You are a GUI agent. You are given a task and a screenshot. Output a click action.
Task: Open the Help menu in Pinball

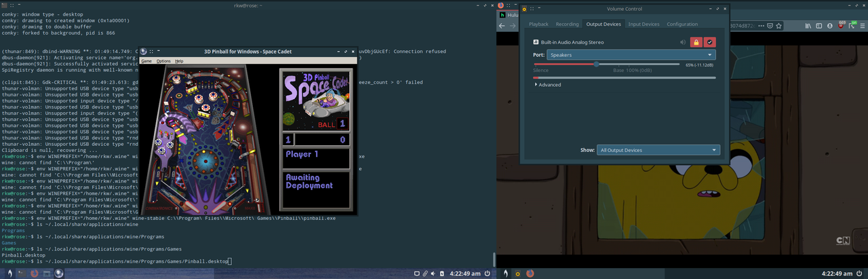pyautogui.click(x=179, y=61)
